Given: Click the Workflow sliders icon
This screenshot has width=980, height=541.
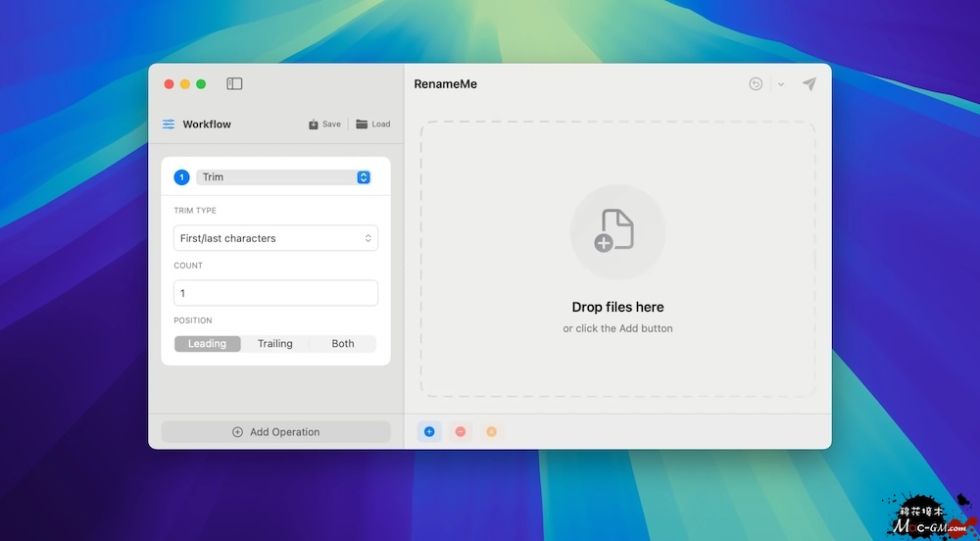Looking at the screenshot, I should (x=169, y=124).
